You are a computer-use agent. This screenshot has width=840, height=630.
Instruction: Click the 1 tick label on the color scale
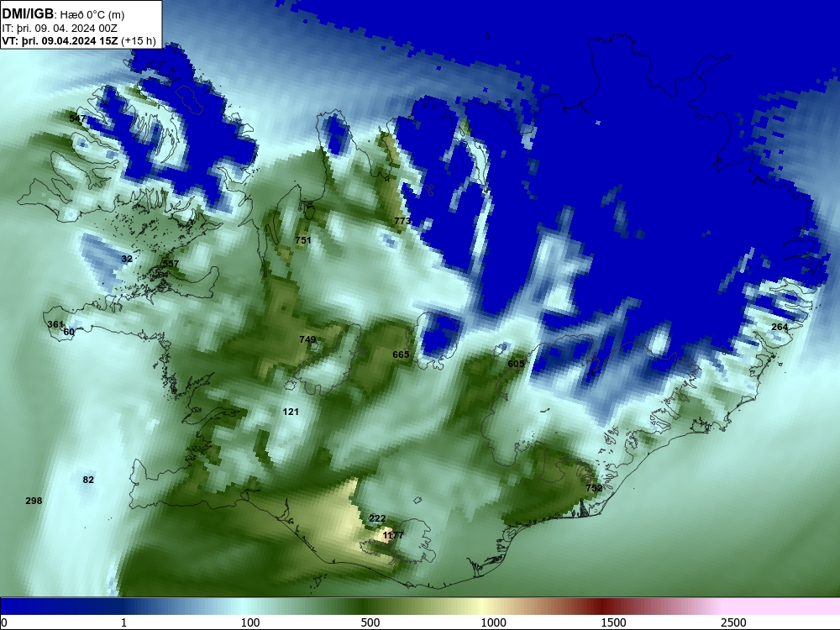point(123,622)
